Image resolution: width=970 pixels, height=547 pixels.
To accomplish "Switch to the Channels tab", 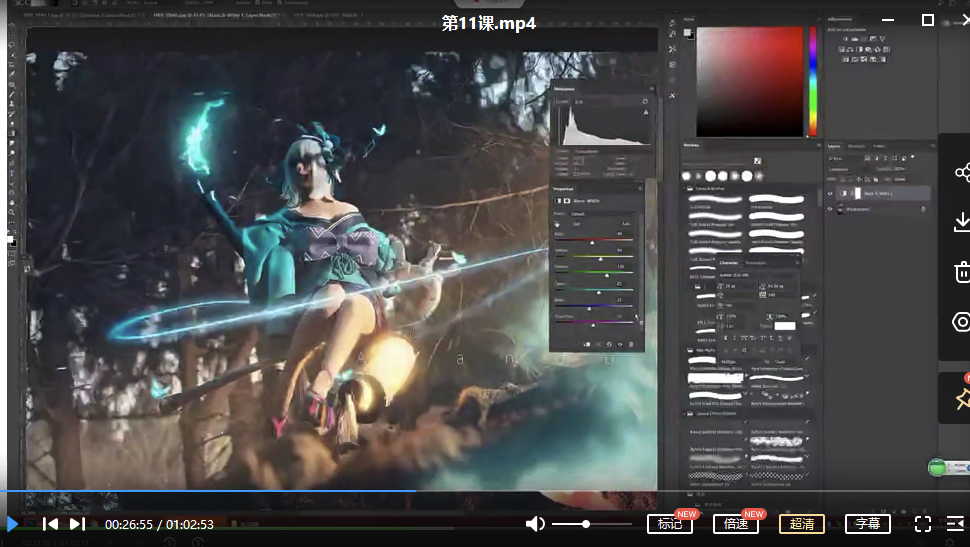I will (856, 146).
